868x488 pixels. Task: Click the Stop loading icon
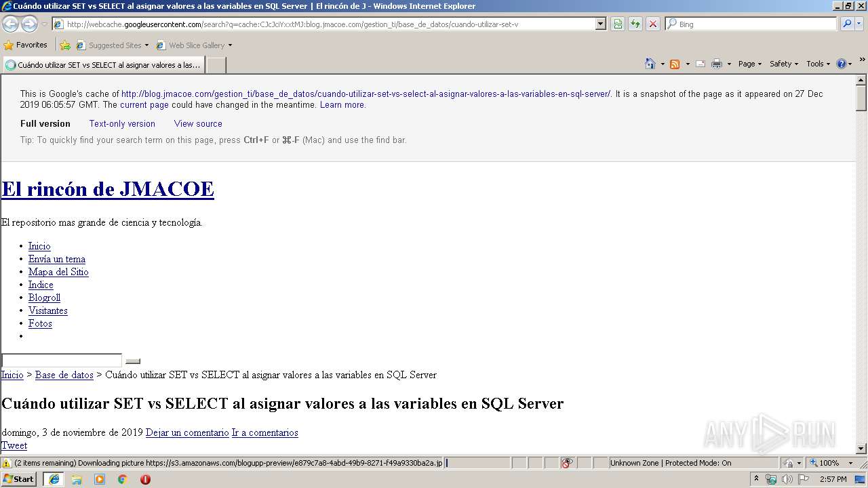653,24
